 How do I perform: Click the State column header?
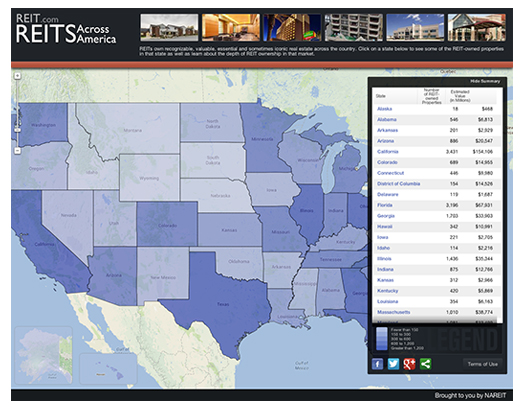[381, 96]
